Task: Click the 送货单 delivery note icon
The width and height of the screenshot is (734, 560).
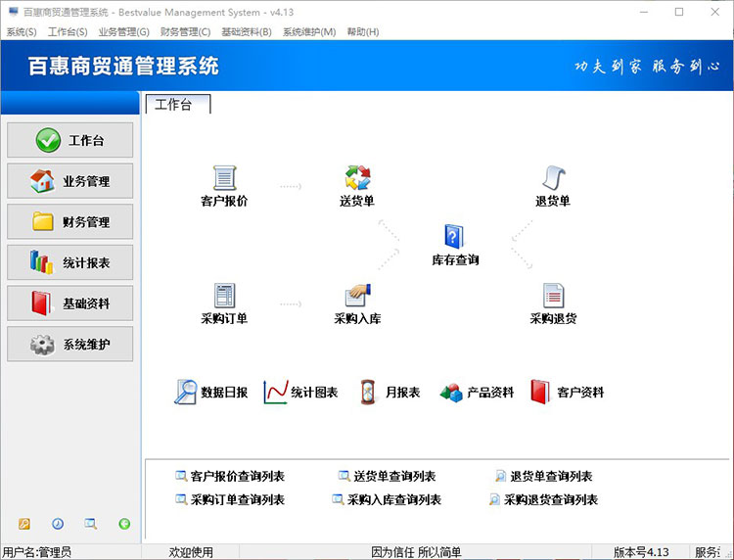Action: click(x=357, y=179)
